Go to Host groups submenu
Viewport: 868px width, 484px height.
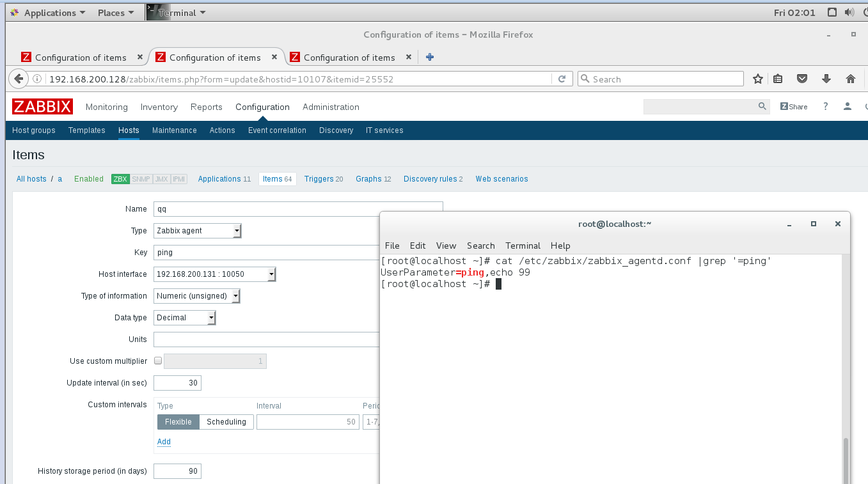click(x=34, y=130)
